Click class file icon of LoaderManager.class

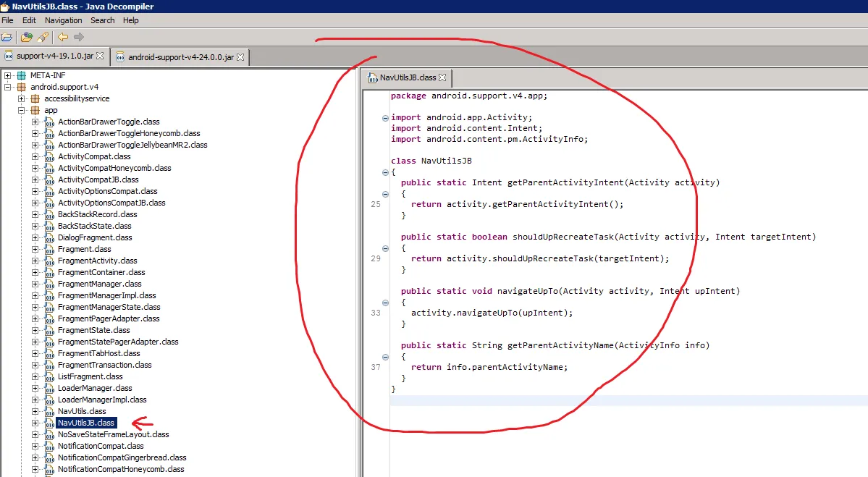[x=49, y=389]
